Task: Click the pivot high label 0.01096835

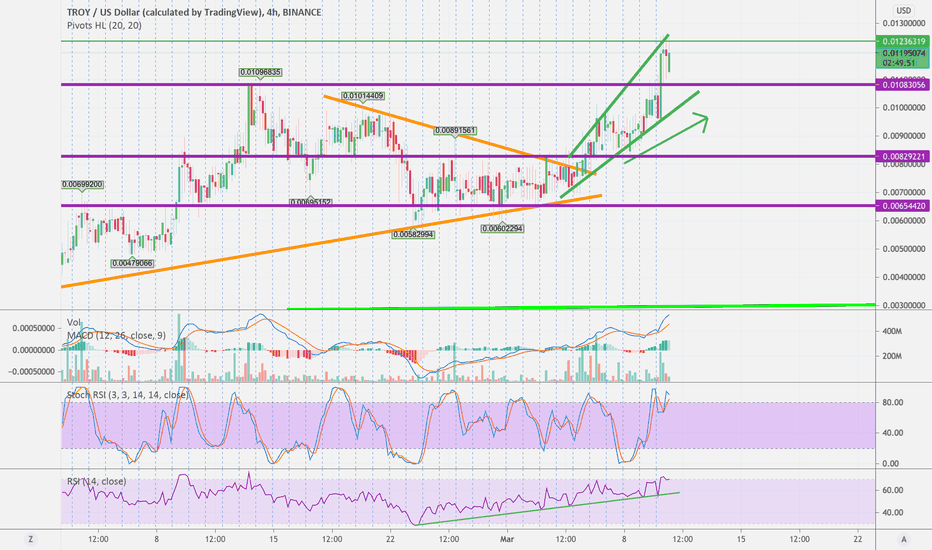Action: coord(260,72)
